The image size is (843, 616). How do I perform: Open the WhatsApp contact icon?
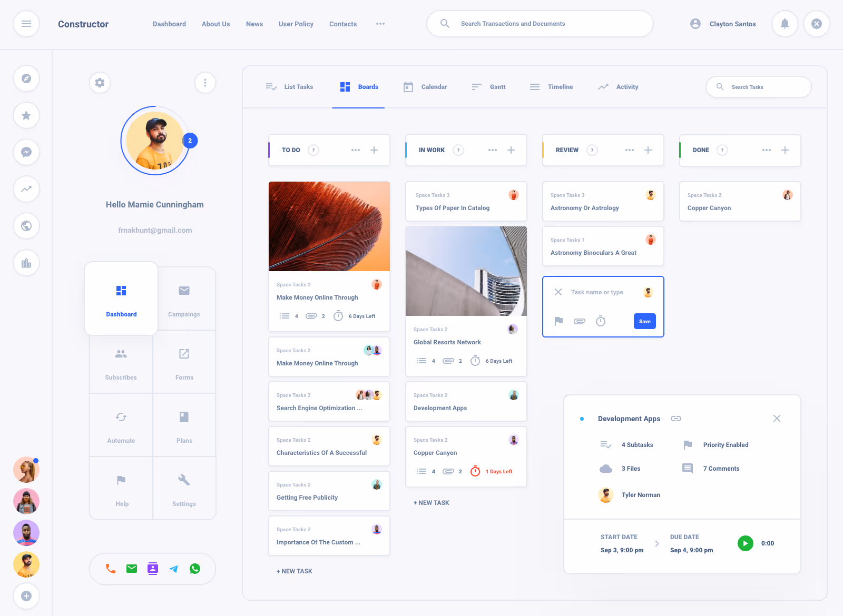click(x=194, y=569)
